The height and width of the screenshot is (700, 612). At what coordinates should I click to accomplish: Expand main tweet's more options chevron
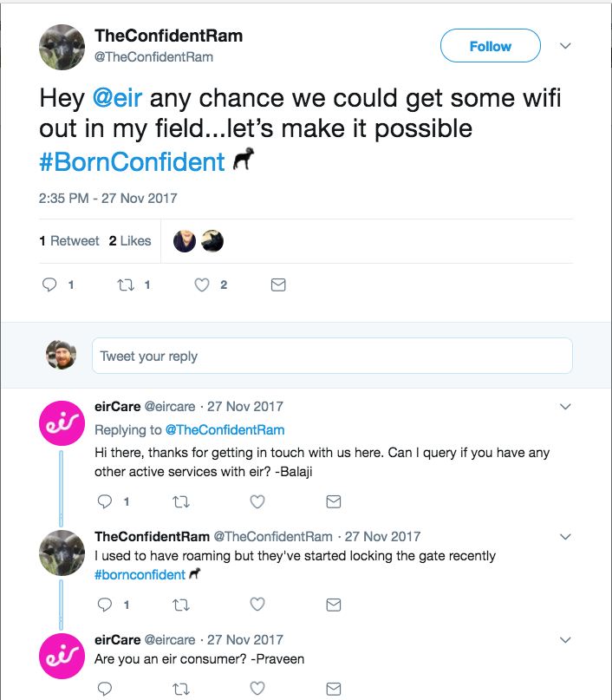tap(565, 46)
